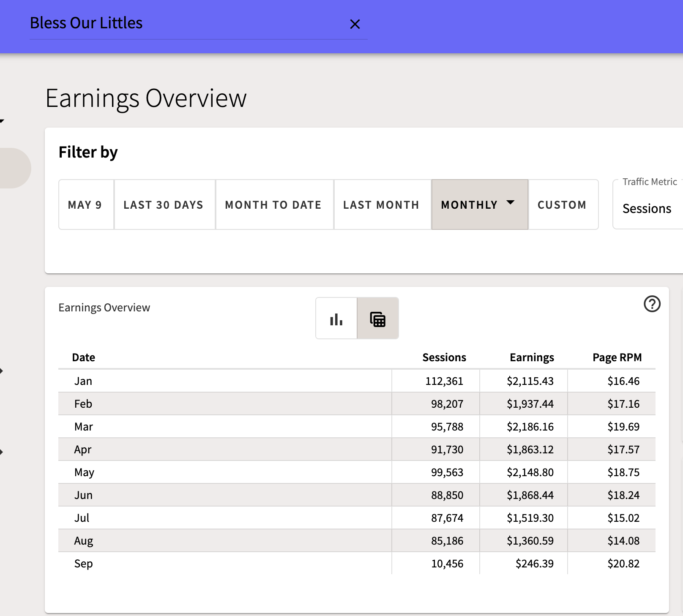
Task: Select the May 9 filter
Action: tap(86, 204)
